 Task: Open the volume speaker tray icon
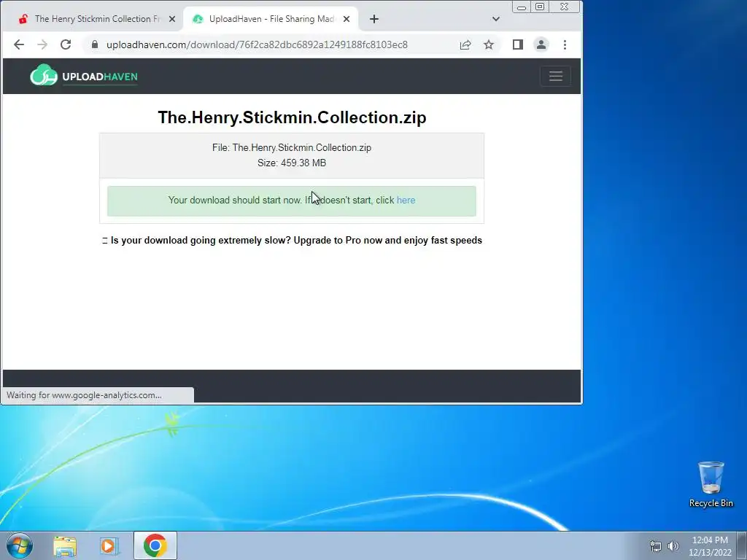click(673, 546)
